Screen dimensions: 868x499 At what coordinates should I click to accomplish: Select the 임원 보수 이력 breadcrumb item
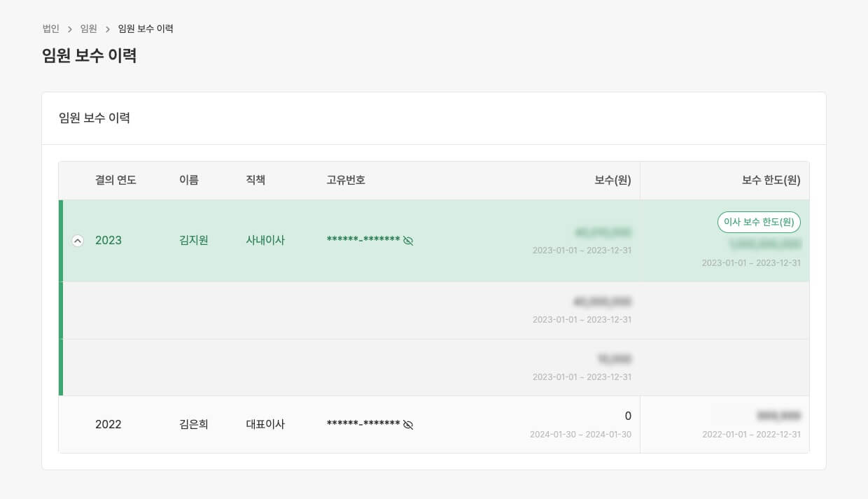pyautogui.click(x=145, y=29)
